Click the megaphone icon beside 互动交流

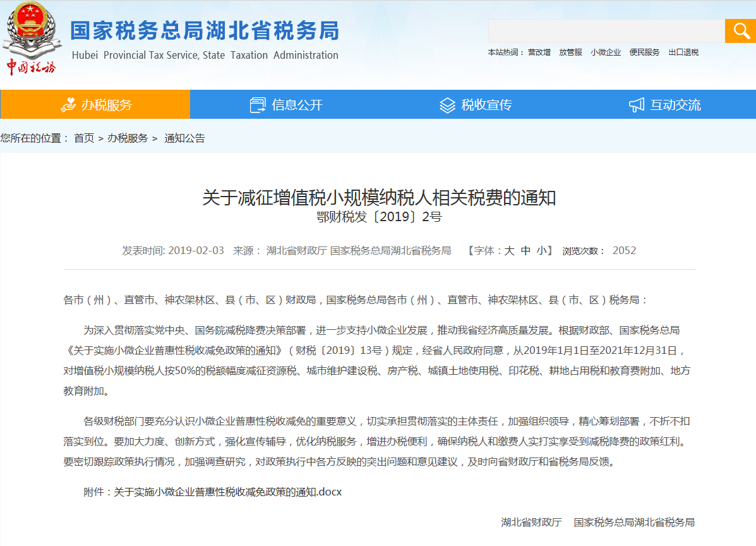[x=637, y=105]
